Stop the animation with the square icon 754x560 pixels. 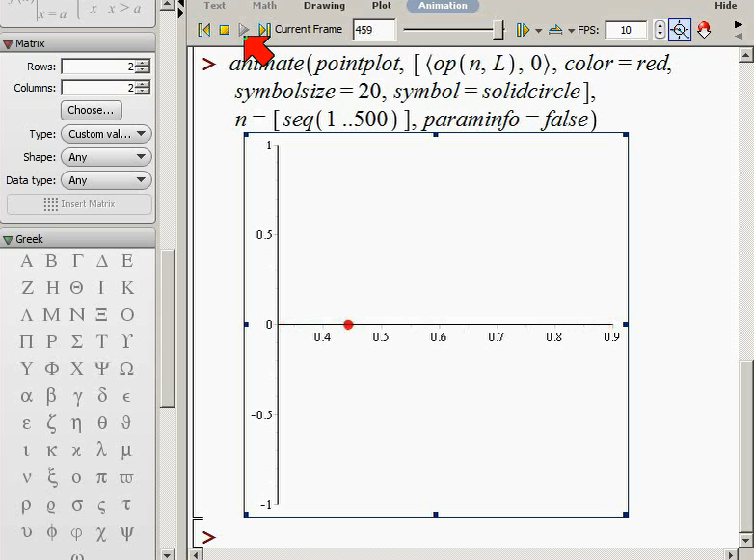(x=224, y=30)
